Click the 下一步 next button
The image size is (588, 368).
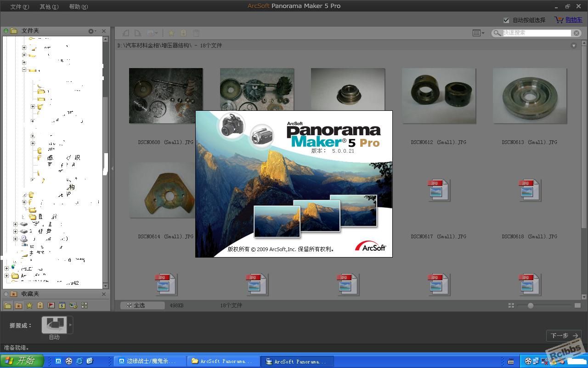click(x=564, y=336)
